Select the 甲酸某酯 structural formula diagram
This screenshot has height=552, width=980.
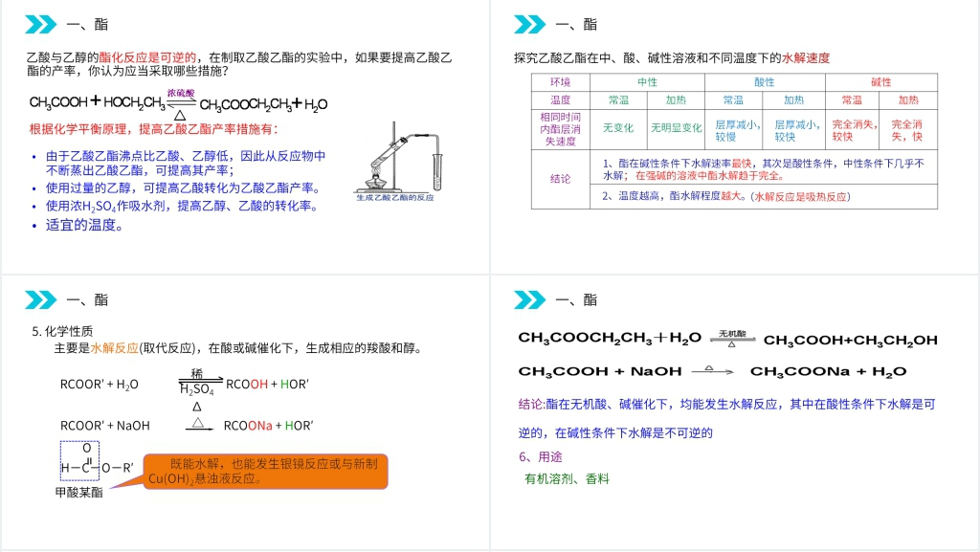pos(96,466)
